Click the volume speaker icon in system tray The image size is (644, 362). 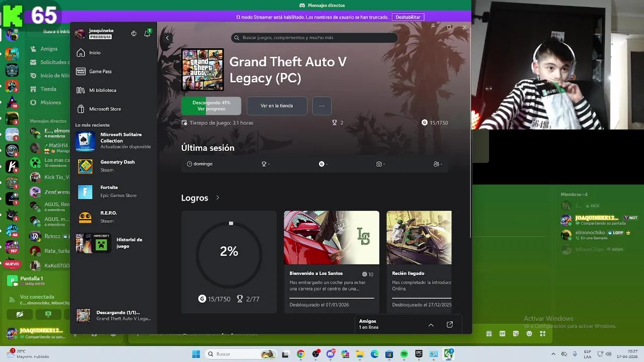click(608, 354)
